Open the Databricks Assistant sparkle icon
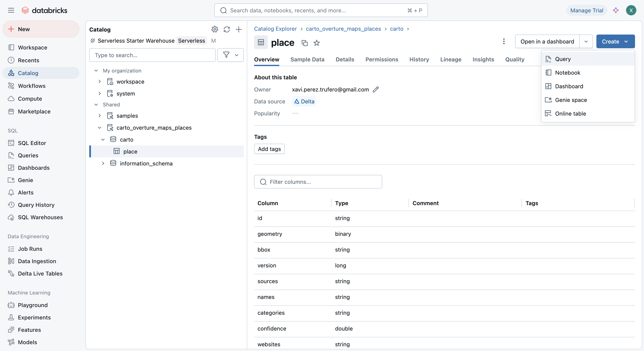The height and width of the screenshot is (351, 644). click(616, 10)
